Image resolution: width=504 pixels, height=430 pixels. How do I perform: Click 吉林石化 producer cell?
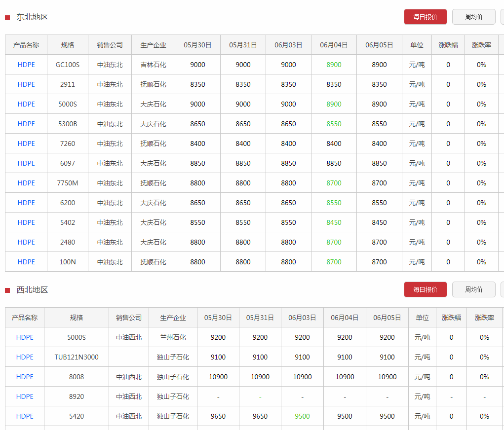point(153,65)
